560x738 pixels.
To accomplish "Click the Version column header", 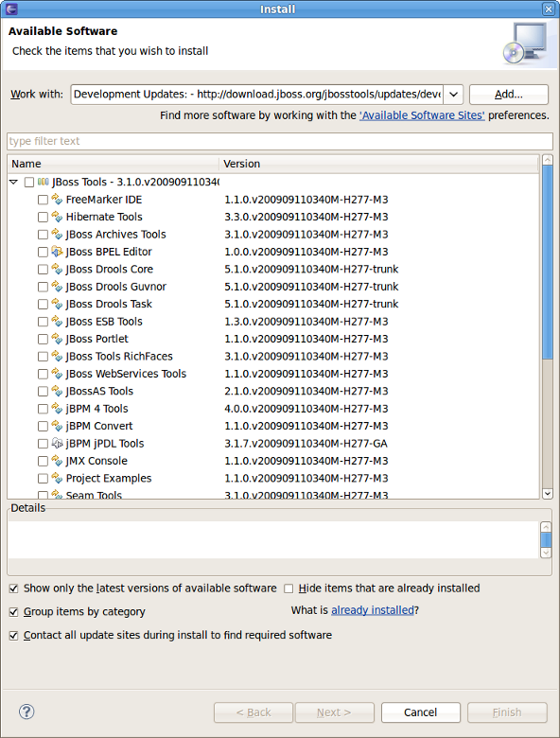I will point(378,164).
